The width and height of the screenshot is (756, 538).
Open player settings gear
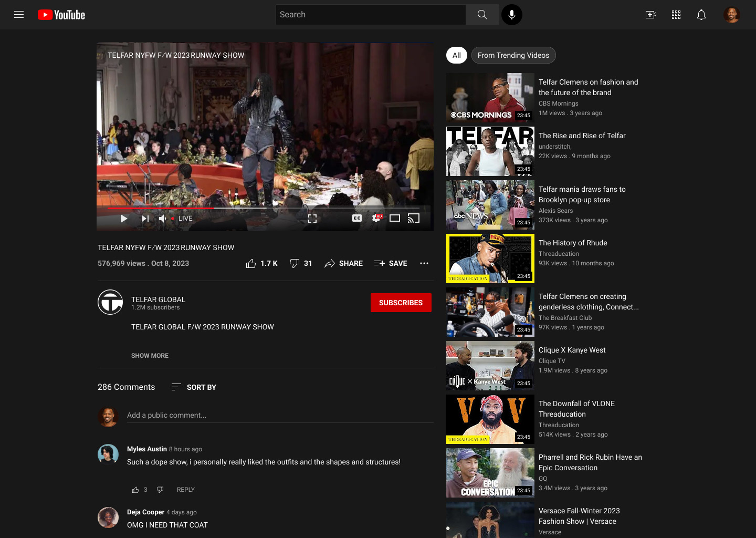pyautogui.click(x=376, y=218)
